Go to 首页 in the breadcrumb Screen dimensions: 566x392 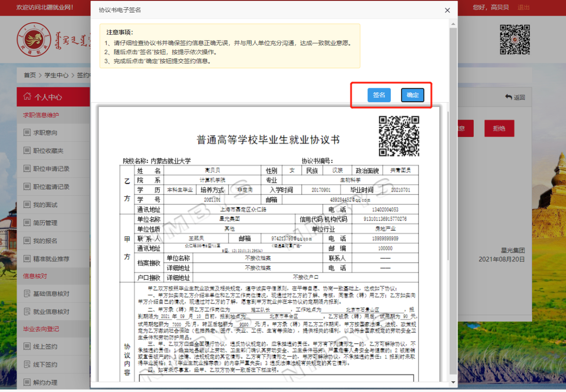click(30, 75)
